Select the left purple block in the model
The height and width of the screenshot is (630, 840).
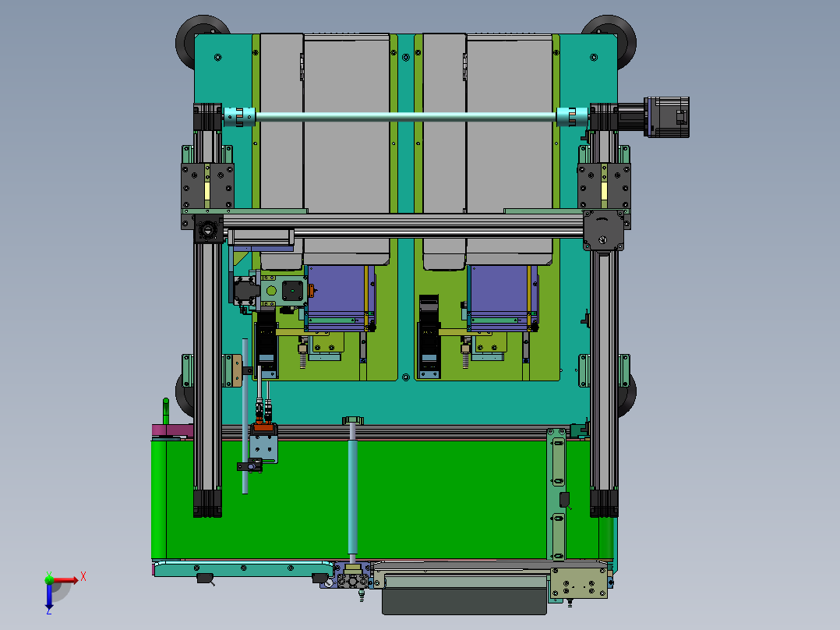click(340, 296)
